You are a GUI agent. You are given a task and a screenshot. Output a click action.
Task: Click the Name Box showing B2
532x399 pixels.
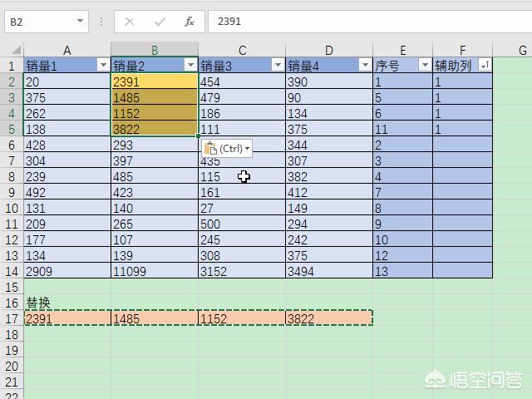47,22
